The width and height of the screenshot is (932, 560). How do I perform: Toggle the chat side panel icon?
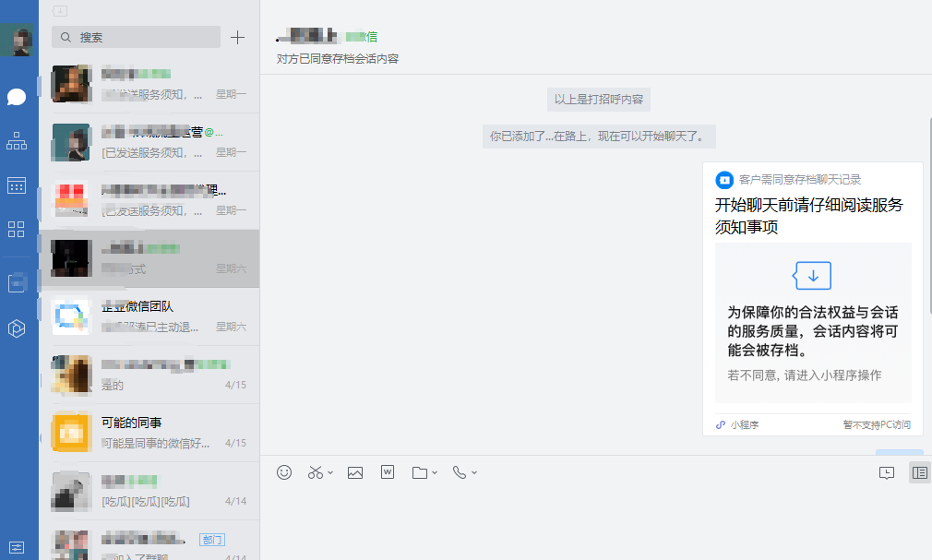(x=919, y=472)
